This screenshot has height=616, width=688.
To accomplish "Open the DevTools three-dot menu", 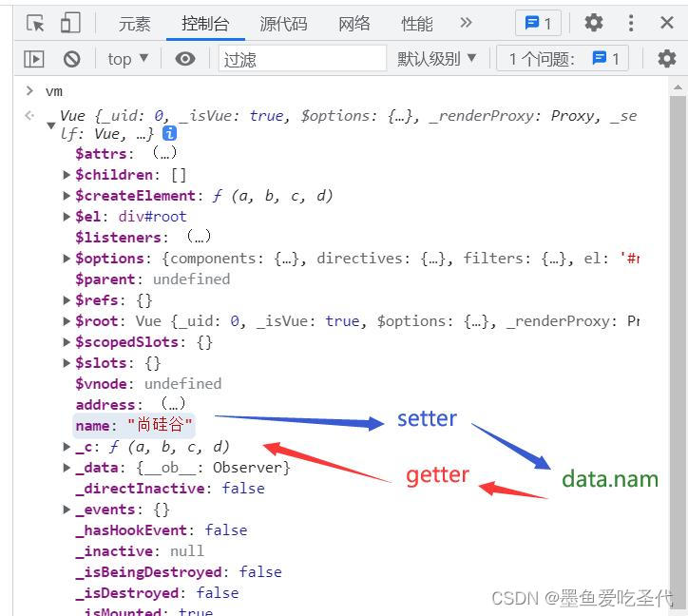I will tap(631, 23).
